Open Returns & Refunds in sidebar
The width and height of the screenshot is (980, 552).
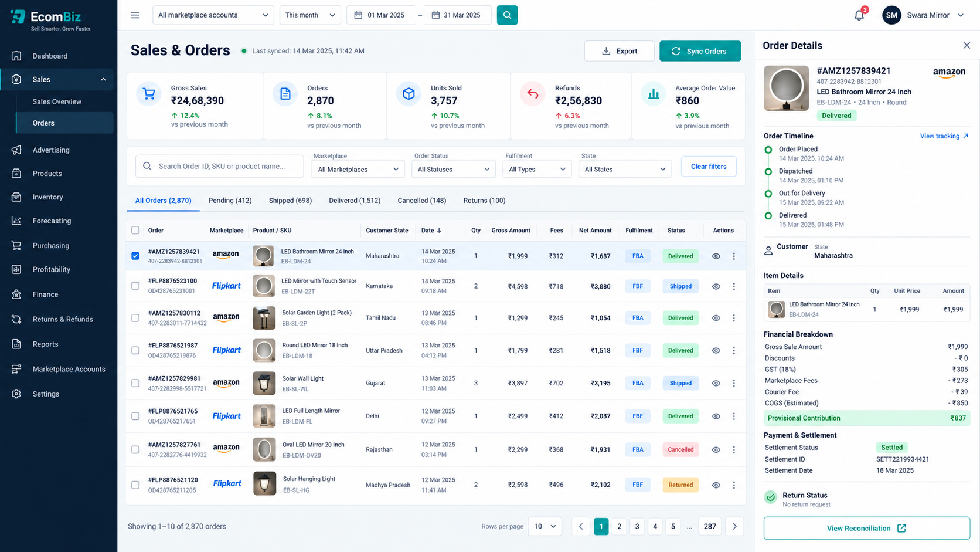(x=59, y=319)
